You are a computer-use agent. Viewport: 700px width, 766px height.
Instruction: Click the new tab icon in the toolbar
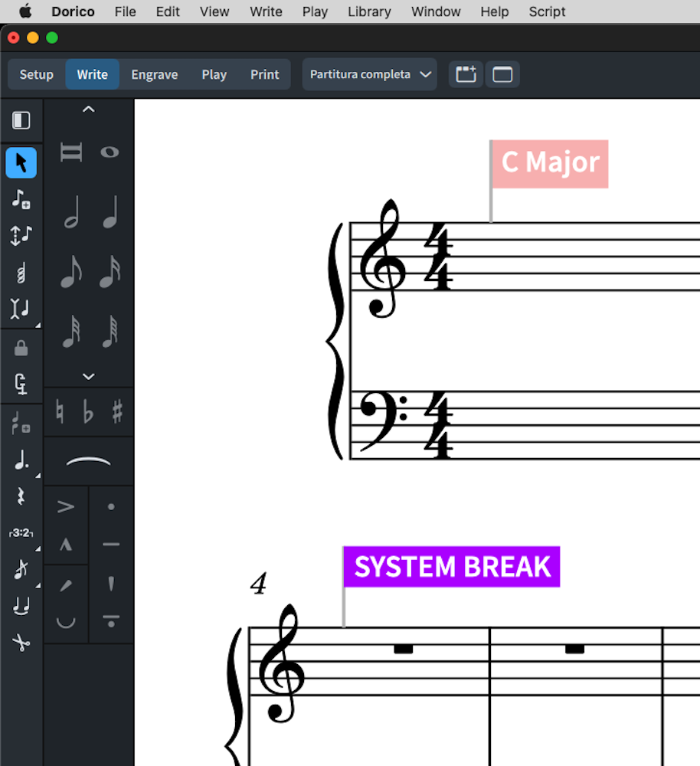pos(466,74)
